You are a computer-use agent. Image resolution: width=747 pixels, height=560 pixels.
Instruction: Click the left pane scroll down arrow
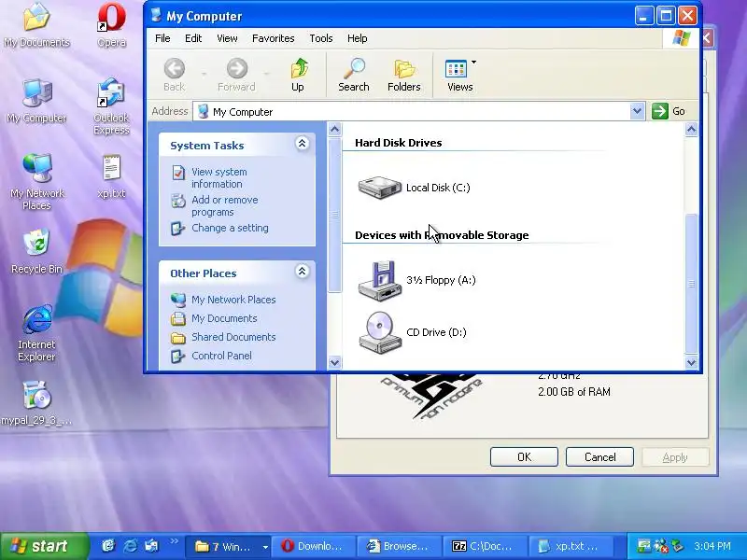coord(335,362)
